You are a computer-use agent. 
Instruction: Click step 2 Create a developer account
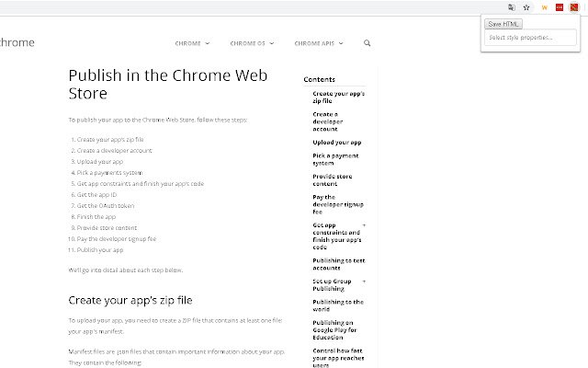pyautogui.click(x=112, y=151)
